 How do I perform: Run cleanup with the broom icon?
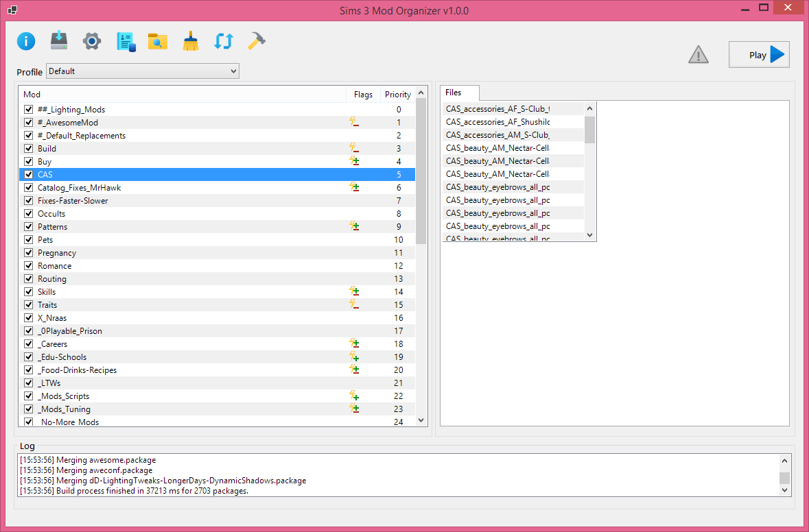[x=190, y=41]
